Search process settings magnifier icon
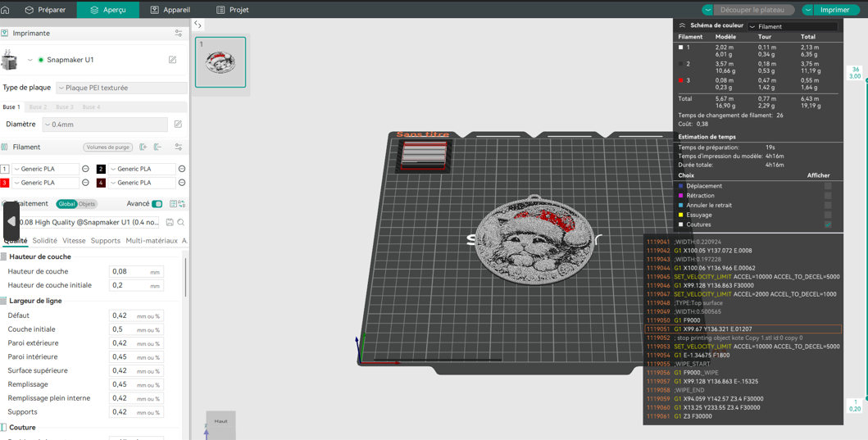 tap(180, 223)
